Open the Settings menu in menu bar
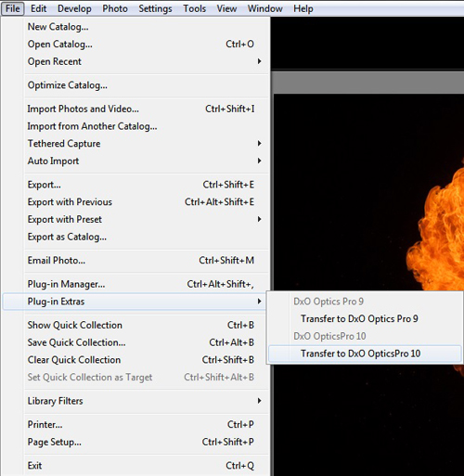The image size is (464, 476). click(x=155, y=8)
